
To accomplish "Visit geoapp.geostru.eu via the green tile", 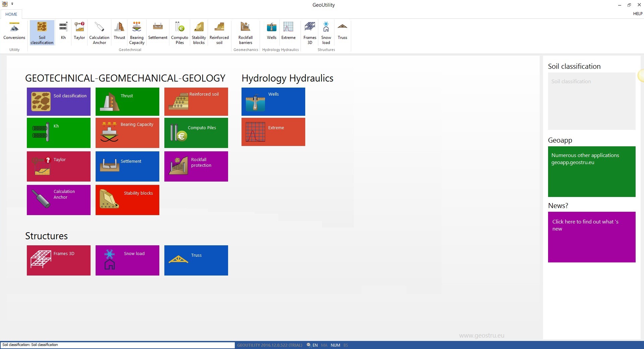I will pos(591,171).
